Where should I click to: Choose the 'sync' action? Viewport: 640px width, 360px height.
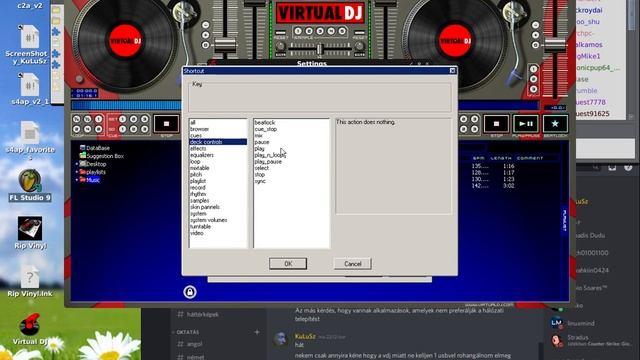point(291,181)
